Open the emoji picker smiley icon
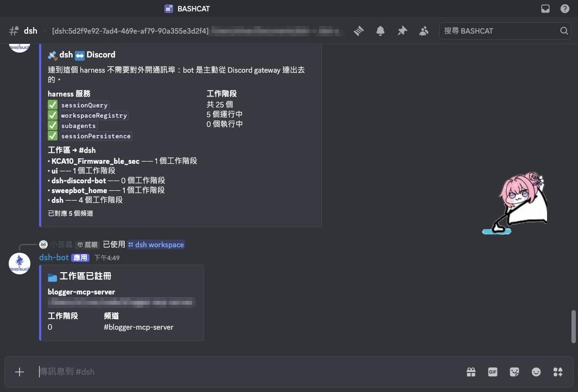 [x=536, y=372]
